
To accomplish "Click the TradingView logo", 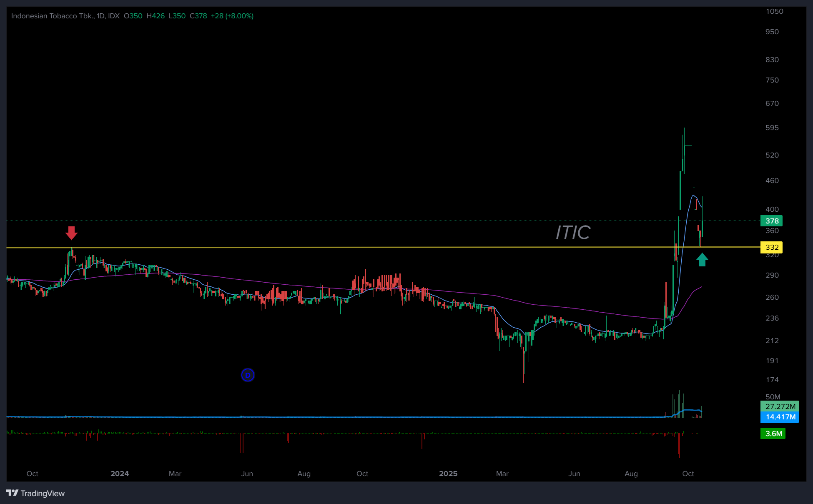I will (x=36, y=493).
